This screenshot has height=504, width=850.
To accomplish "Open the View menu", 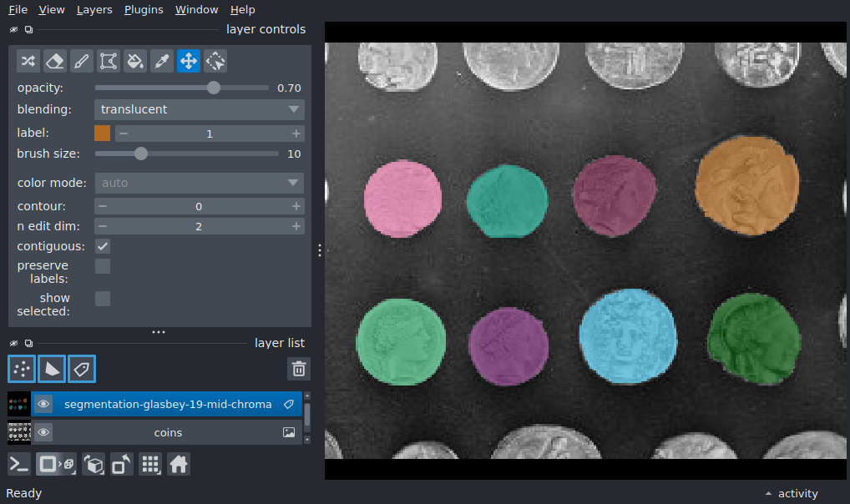I will coord(52,10).
